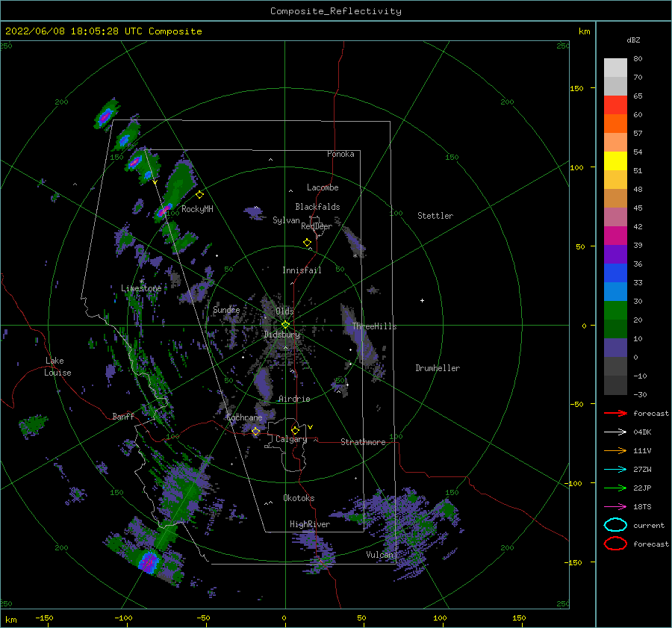Image resolution: width=672 pixels, height=628 pixels.
Task: Click the Calgary city label
Action: click(x=291, y=439)
